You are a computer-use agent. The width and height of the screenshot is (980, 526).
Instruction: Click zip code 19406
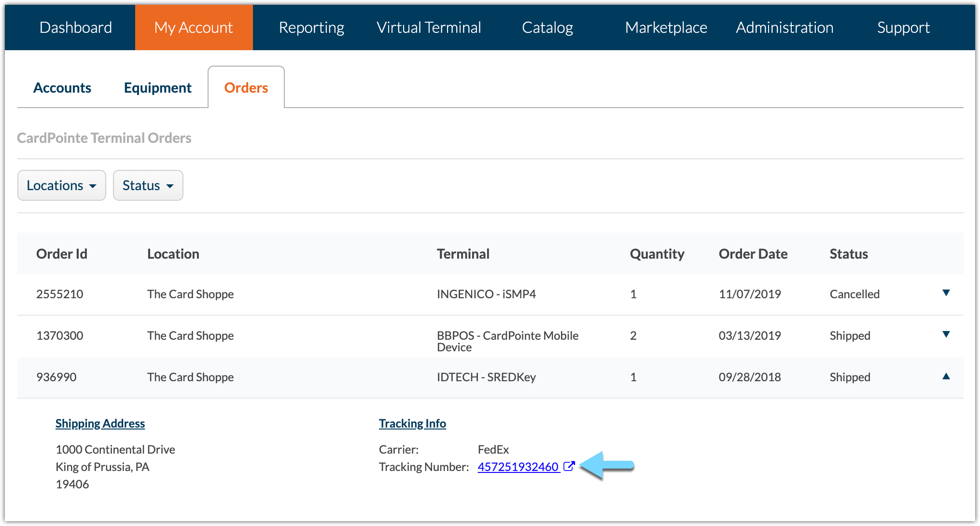point(72,484)
